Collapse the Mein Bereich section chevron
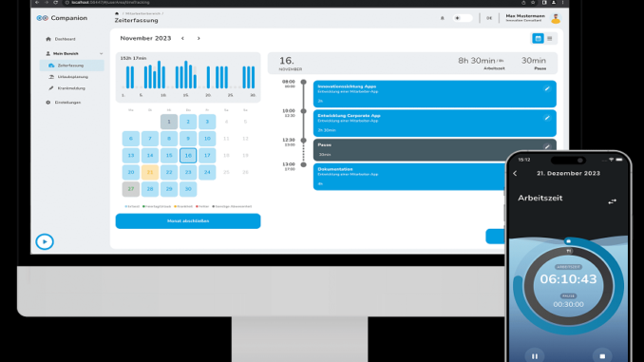 [x=101, y=54]
